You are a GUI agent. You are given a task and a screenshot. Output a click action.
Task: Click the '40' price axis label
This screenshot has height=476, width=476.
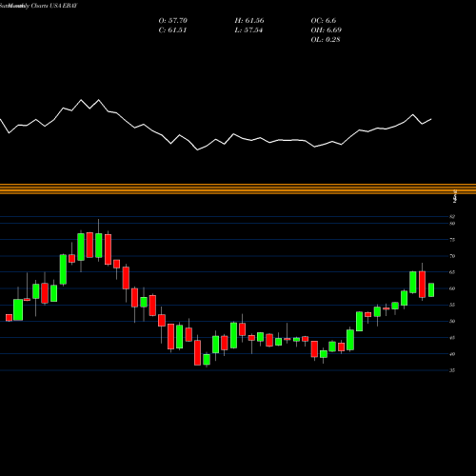pyautogui.click(x=452, y=354)
